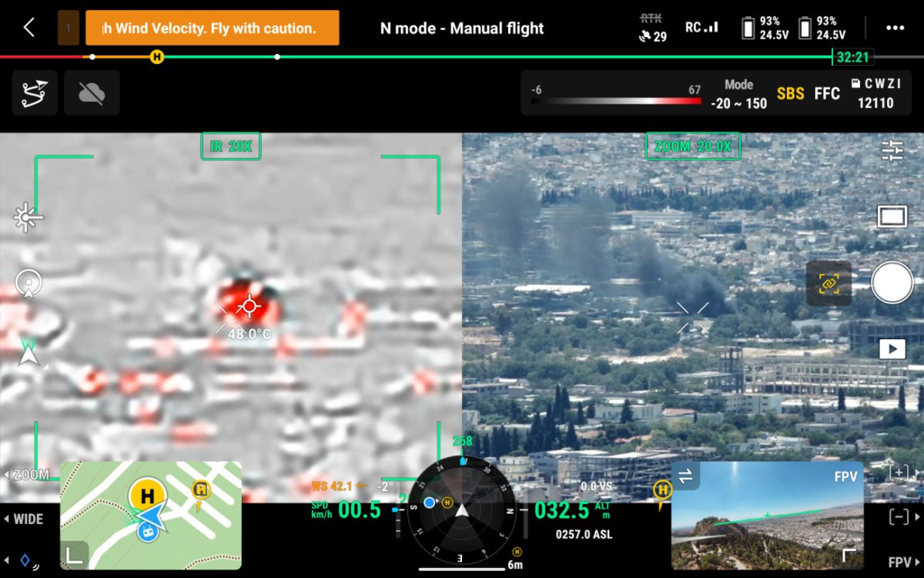Open the media playback gallery
Viewport: 924px width, 578px height.
click(892, 349)
